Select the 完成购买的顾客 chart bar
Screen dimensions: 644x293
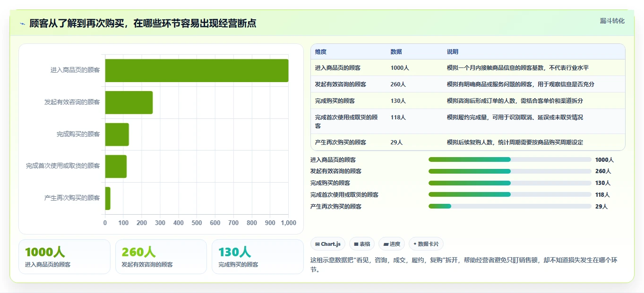(x=117, y=134)
